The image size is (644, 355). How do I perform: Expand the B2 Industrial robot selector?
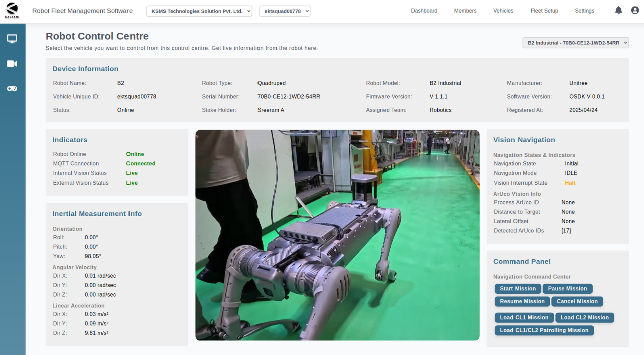coord(575,43)
